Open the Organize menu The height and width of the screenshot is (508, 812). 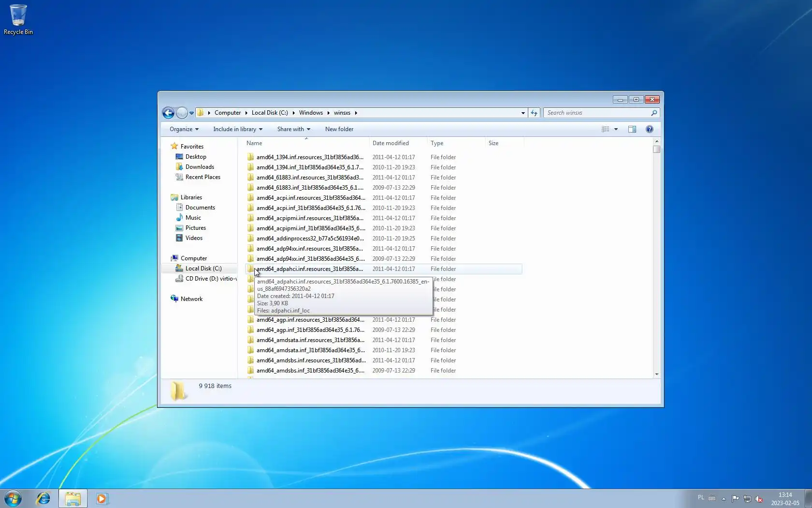coord(184,129)
